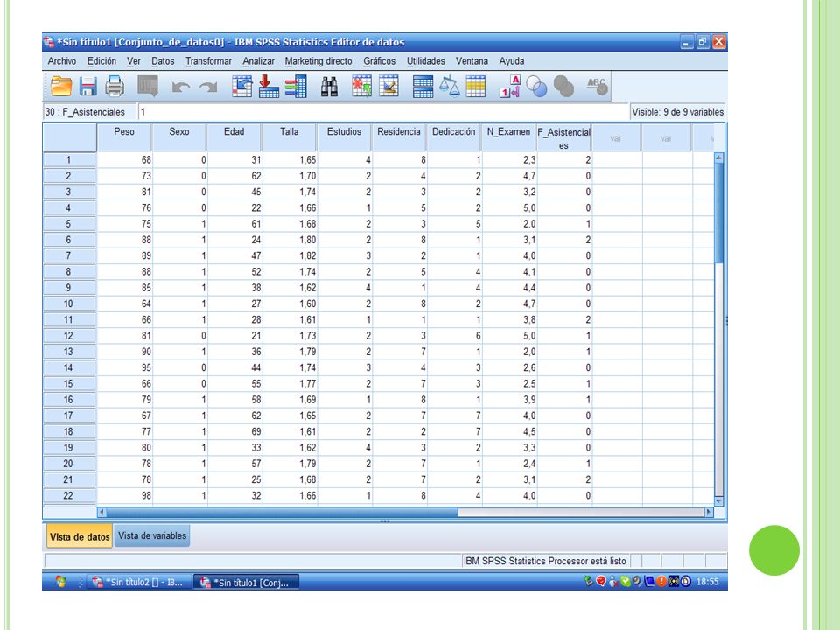This screenshot has height=630, width=840.
Task: Switch to Vista de variables tab
Action: pyautogui.click(x=152, y=535)
